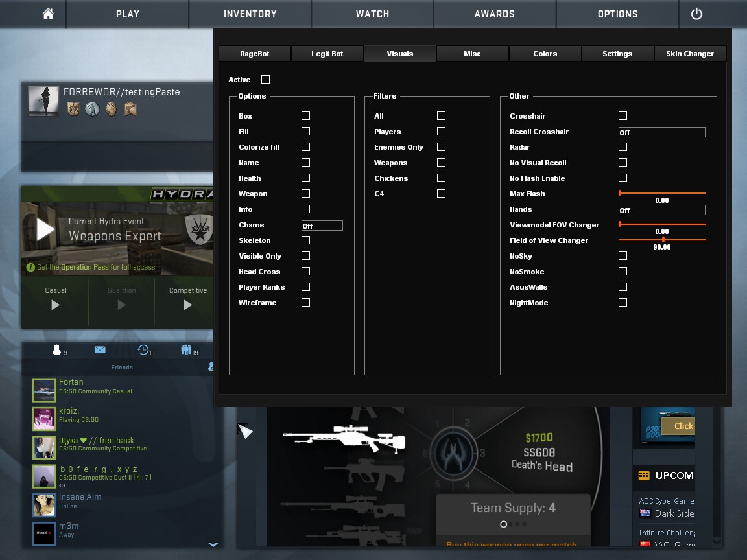This screenshot has height=560, width=747.
Task: Select Insane Aim friend avatar
Action: pos(44,505)
